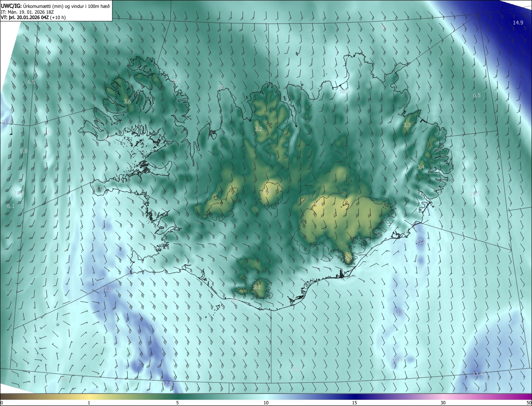
Task: Click the initial time line 'IT: Mán. 19. 01. 2026 18Z'
Action: [27, 12]
